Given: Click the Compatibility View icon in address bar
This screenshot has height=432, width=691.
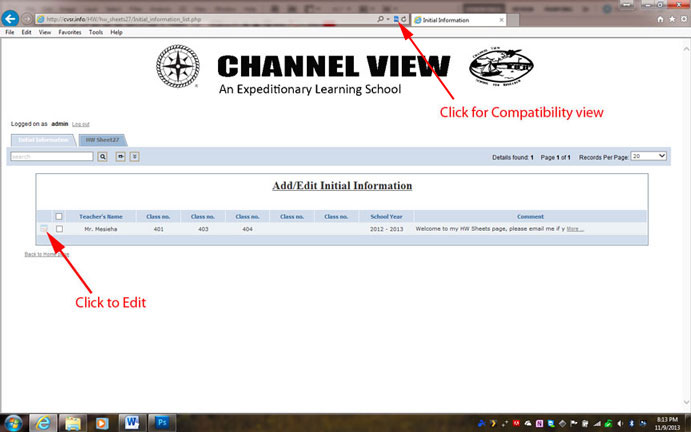Looking at the screenshot, I should pyautogui.click(x=396, y=19).
